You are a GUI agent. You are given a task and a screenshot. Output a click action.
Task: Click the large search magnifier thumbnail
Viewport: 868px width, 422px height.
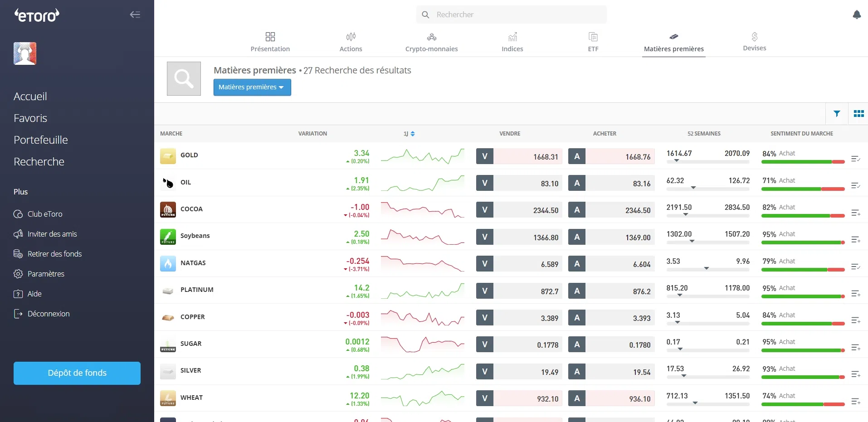pos(184,78)
